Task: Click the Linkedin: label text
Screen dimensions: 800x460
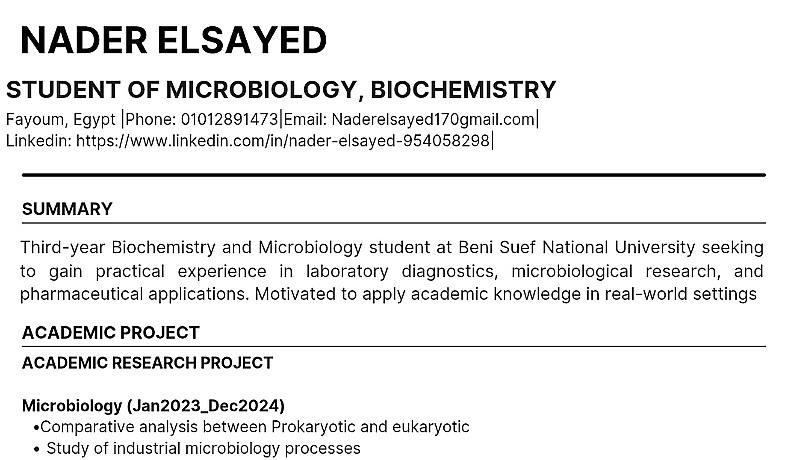Action: 39,141
